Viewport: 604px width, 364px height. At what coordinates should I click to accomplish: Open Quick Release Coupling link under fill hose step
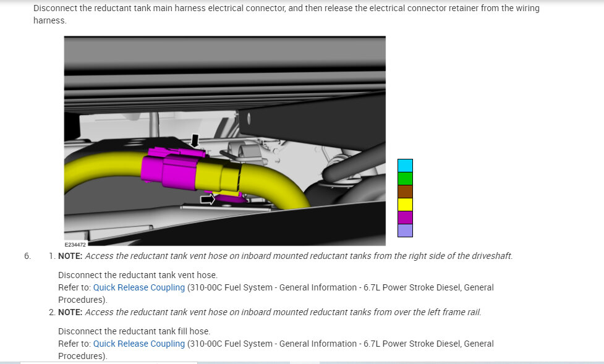point(138,344)
